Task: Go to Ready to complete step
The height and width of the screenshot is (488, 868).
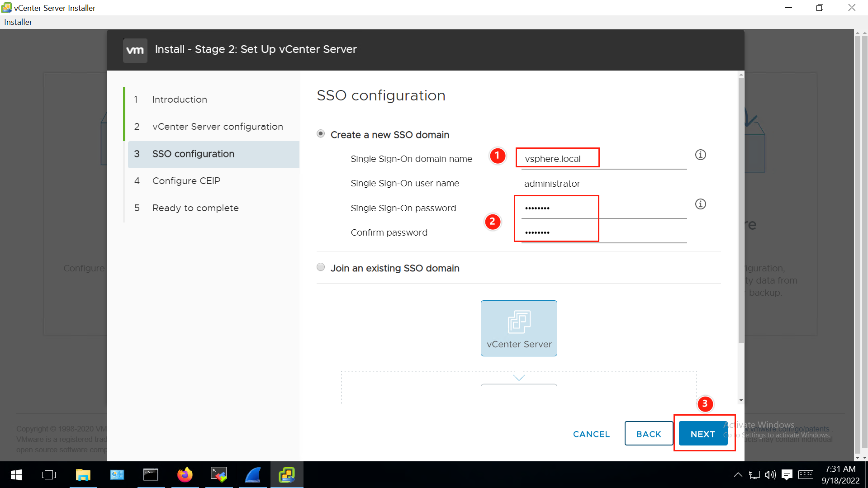Action: [x=213, y=208]
